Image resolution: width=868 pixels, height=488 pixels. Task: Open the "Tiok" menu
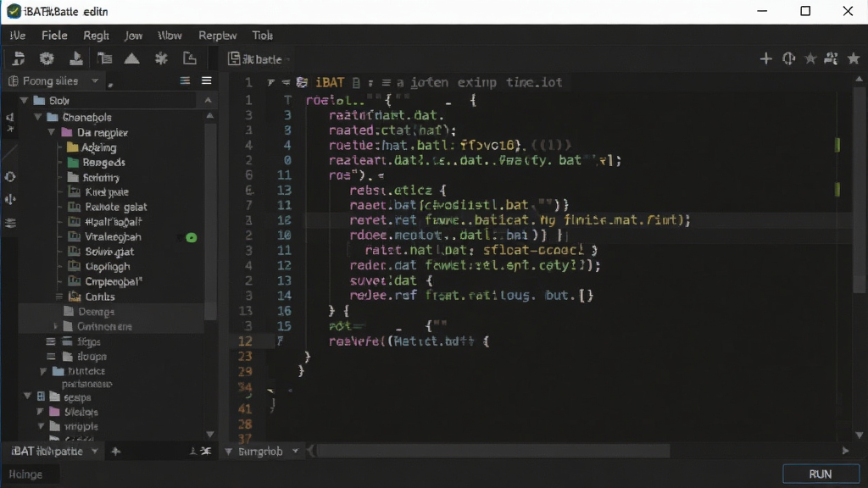pyautogui.click(x=263, y=36)
